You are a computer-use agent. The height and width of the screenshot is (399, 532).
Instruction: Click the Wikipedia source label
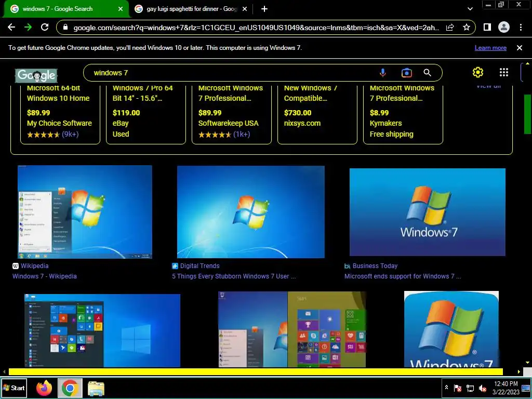click(x=35, y=266)
